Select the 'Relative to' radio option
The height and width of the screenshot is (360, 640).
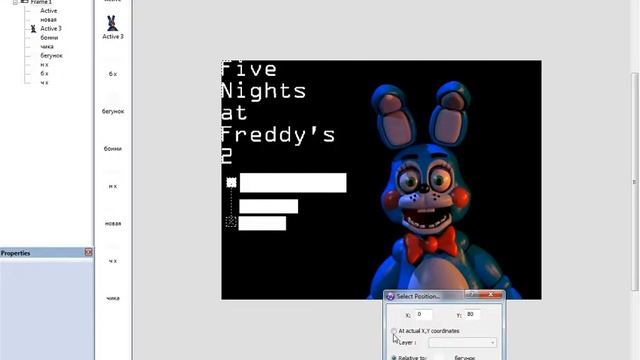[394, 358]
